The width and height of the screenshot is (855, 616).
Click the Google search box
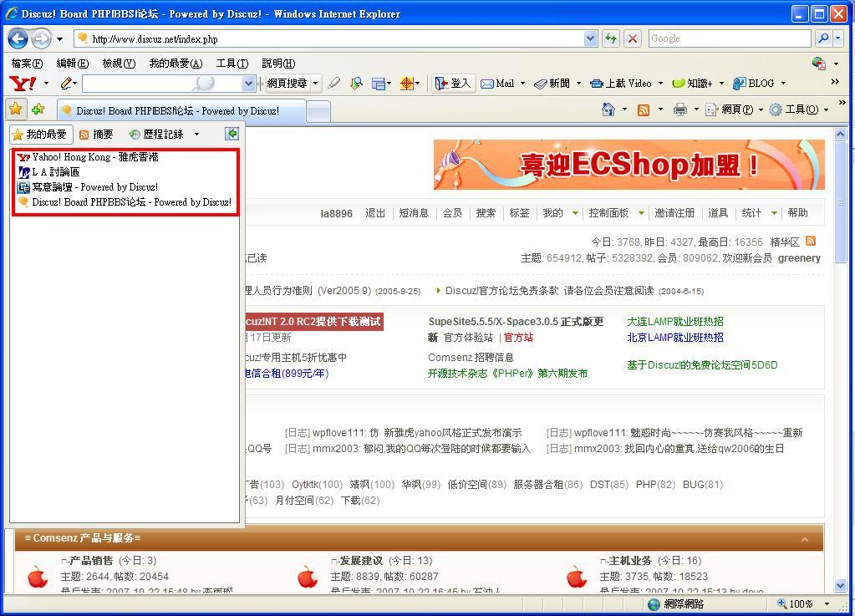pyautogui.click(x=730, y=38)
